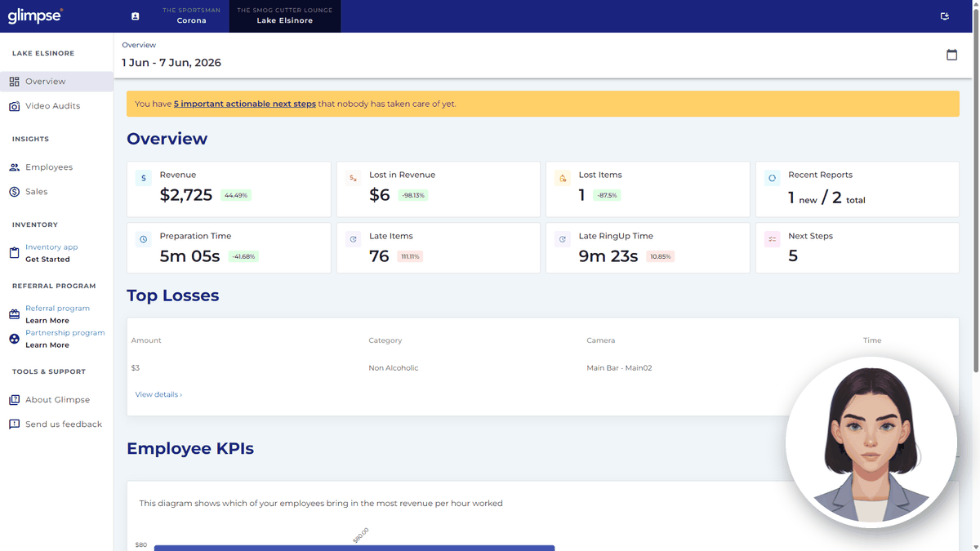Open the Next Steps 5 card
The image size is (980, 551).
point(857,247)
